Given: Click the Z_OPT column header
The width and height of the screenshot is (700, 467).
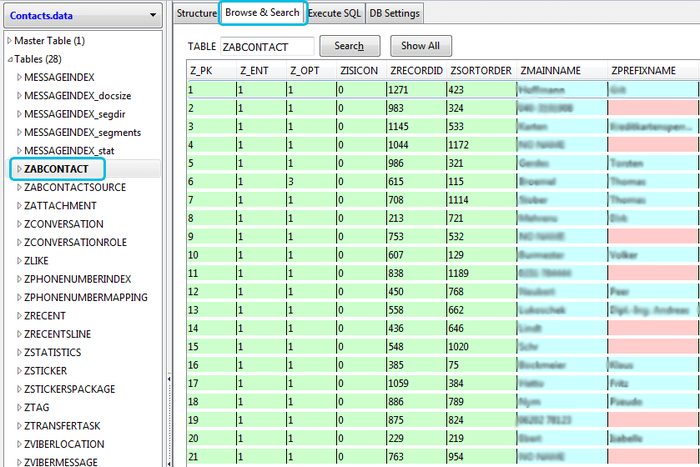Looking at the screenshot, I should (x=312, y=71).
